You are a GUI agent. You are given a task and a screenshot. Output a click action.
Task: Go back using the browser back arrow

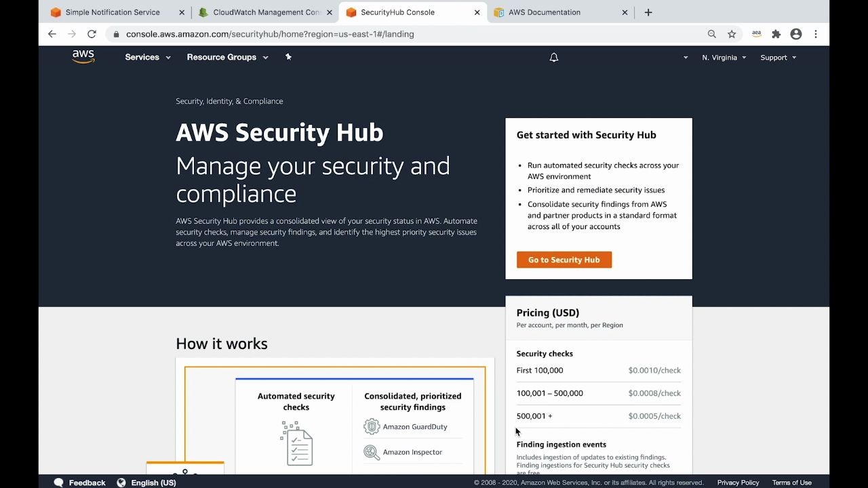pyautogui.click(x=52, y=34)
